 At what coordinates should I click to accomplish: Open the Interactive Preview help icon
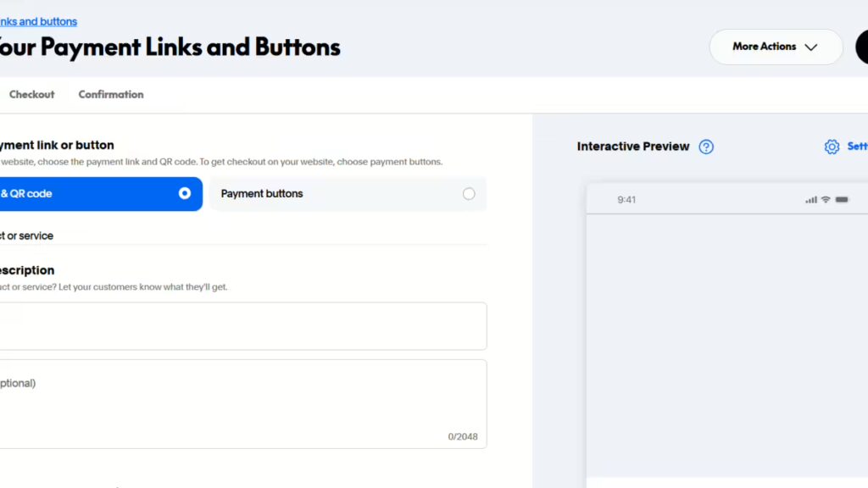[x=706, y=146]
